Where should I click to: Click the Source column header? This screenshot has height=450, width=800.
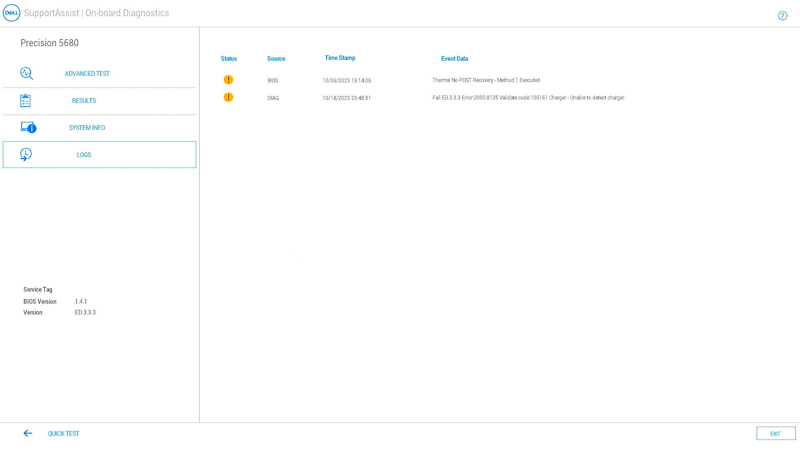pos(276,59)
